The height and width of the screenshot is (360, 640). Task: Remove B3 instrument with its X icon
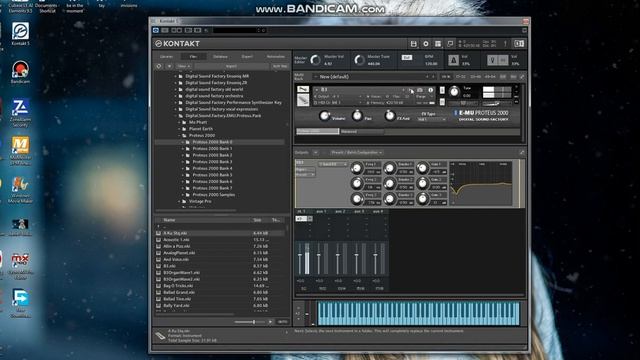[516, 87]
